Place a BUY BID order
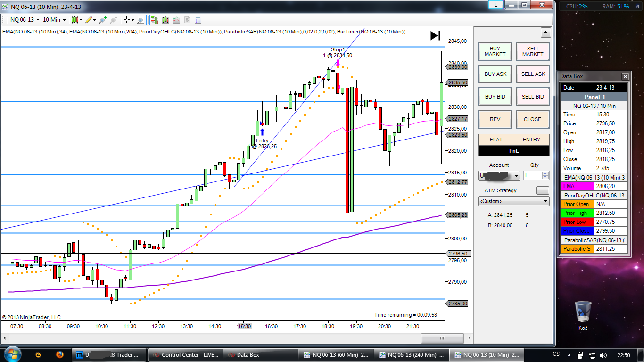644x362 pixels. (x=495, y=97)
